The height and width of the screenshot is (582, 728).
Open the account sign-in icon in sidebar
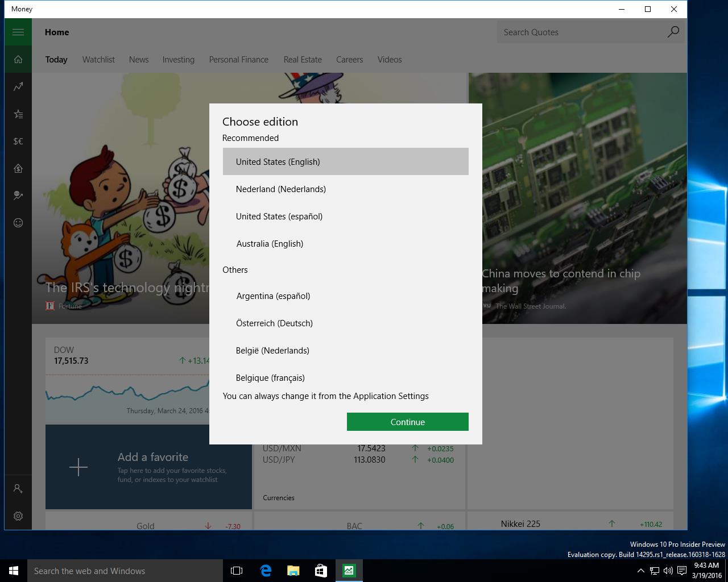click(x=18, y=489)
